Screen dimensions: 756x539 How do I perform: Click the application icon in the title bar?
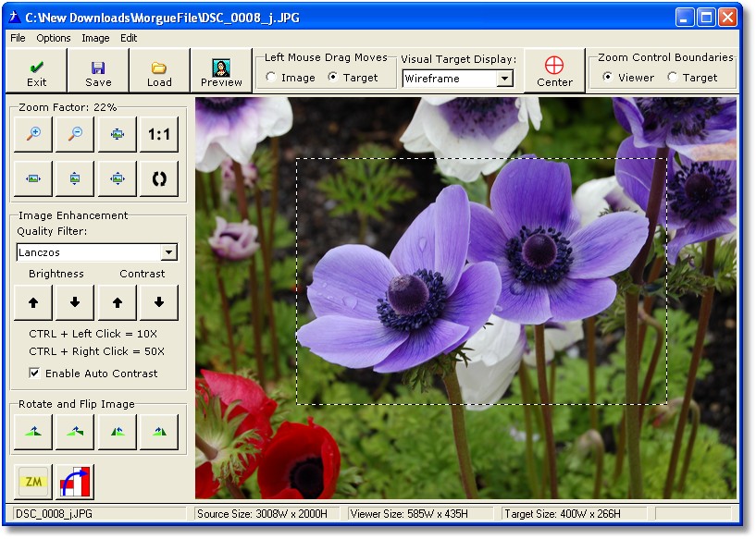click(x=16, y=18)
